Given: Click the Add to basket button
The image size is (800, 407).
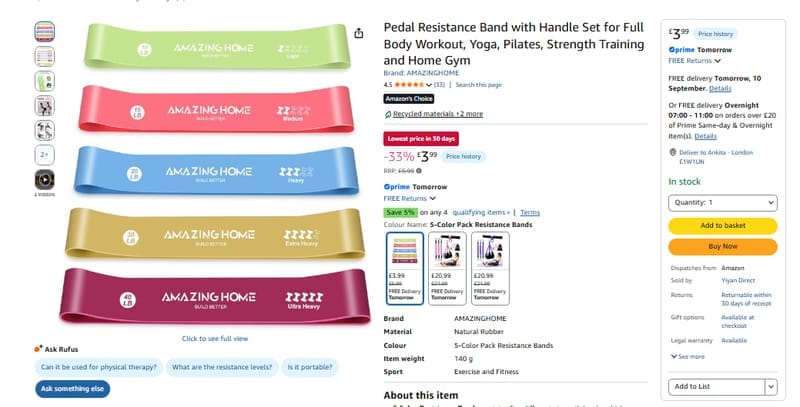Looking at the screenshot, I should (x=722, y=225).
